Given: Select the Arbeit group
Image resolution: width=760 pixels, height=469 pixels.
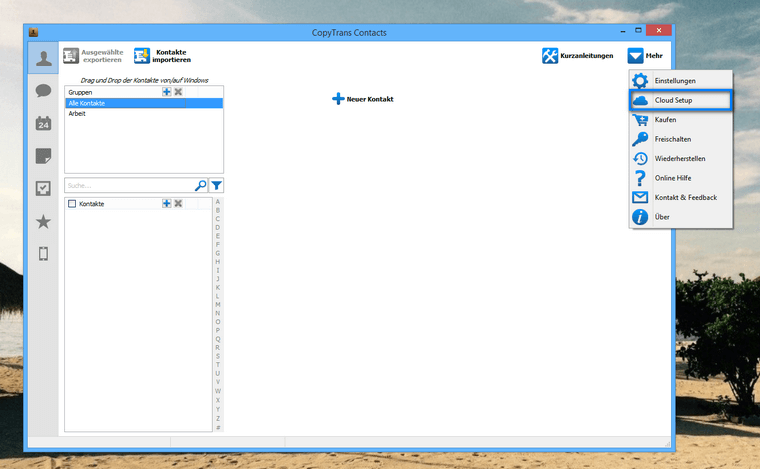Looking at the screenshot, I should (x=144, y=113).
